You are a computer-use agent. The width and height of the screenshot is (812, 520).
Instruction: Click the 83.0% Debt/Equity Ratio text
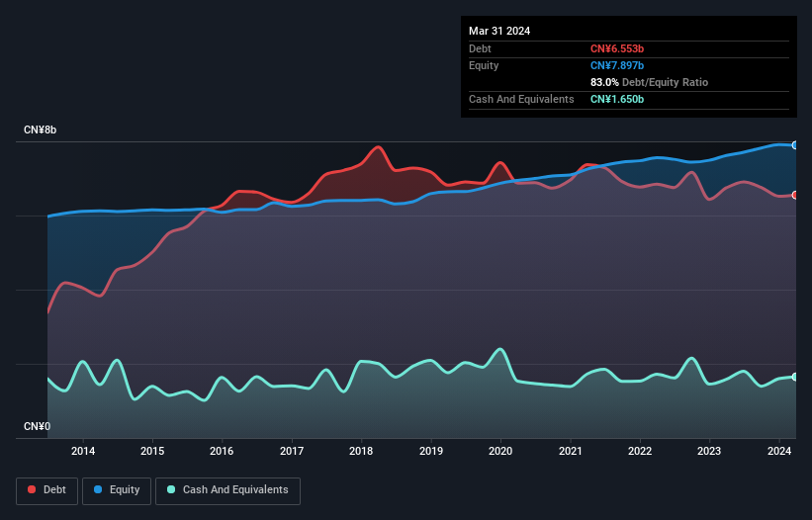(x=649, y=82)
